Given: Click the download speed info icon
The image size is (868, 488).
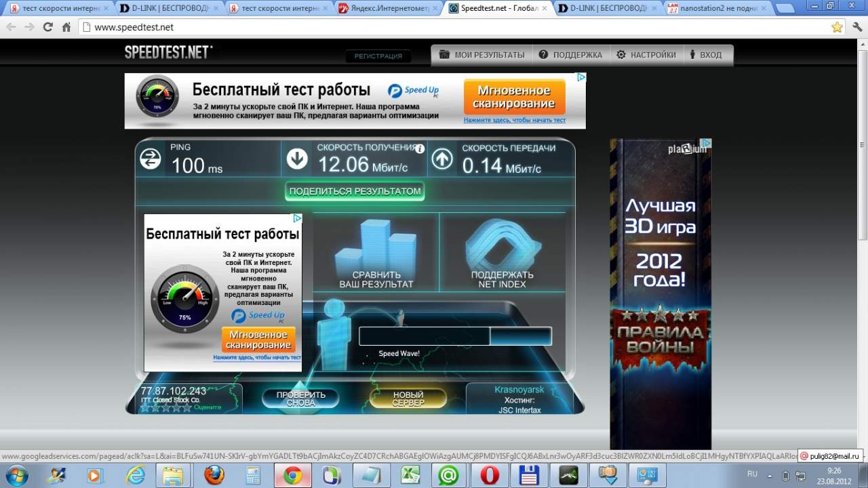Looking at the screenshot, I should (420, 148).
